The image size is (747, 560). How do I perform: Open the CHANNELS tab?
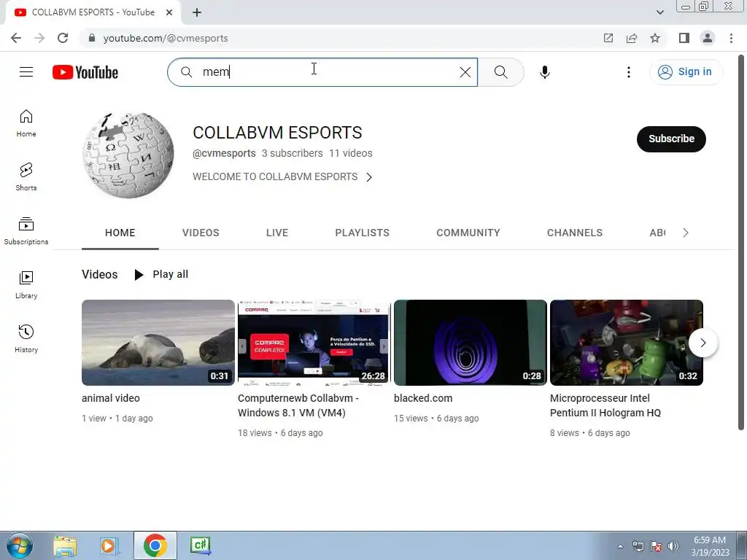[x=575, y=233]
